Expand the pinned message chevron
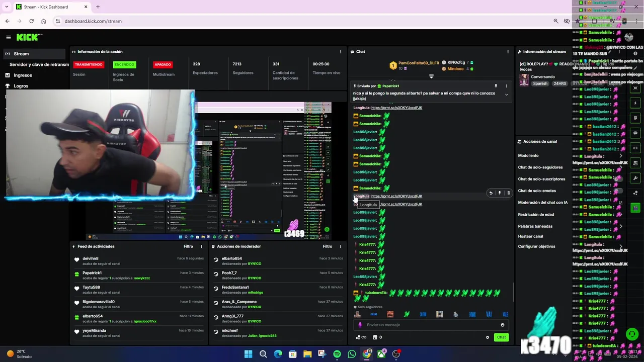 coord(507,95)
